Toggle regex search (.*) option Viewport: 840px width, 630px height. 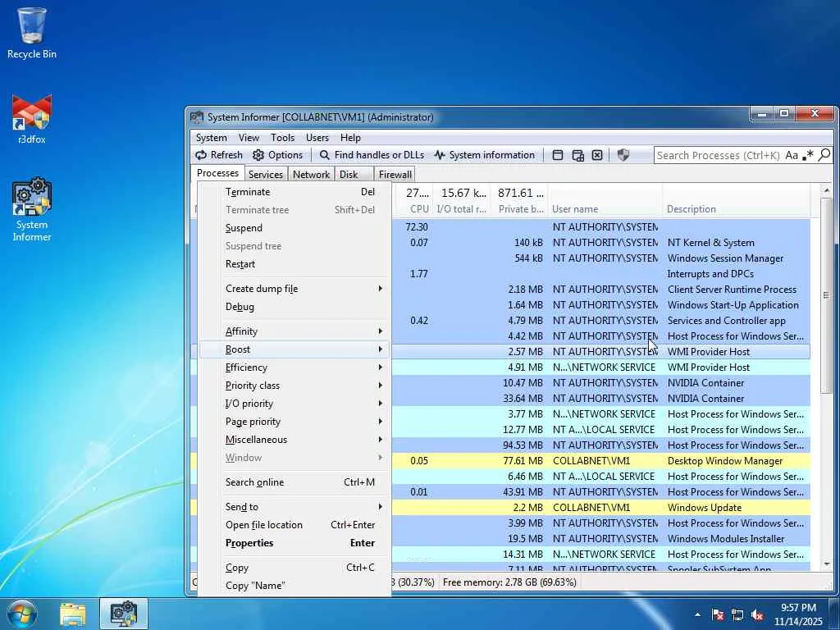click(x=808, y=155)
